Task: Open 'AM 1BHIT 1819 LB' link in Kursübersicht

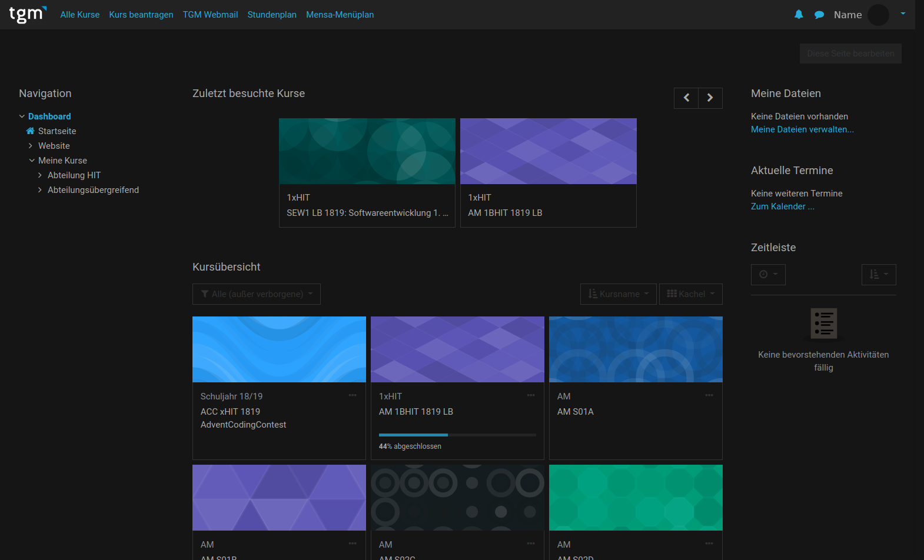Action: click(416, 412)
